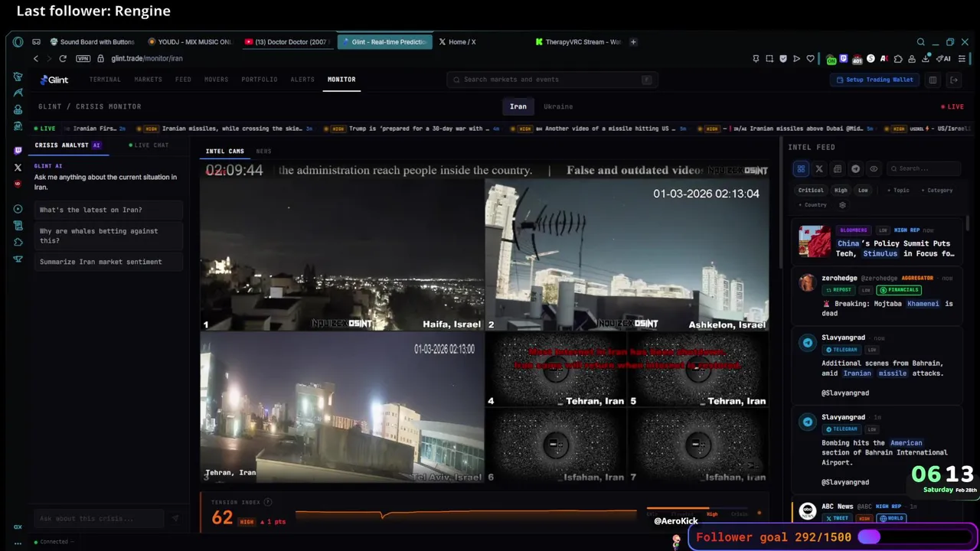This screenshot has width=980, height=551.
Task: Open the Ashkelon, Israel camera feed
Action: [x=627, y=256]
